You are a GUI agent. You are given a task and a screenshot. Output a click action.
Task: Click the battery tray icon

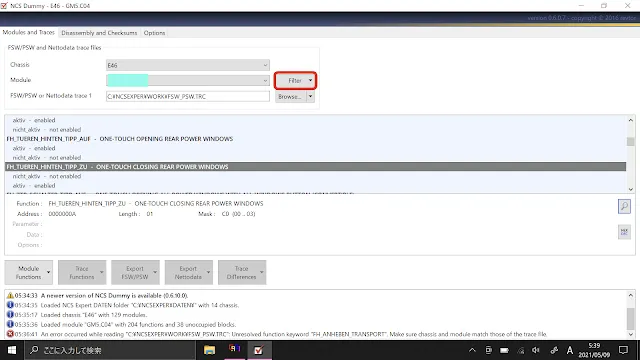coord(504,350)
